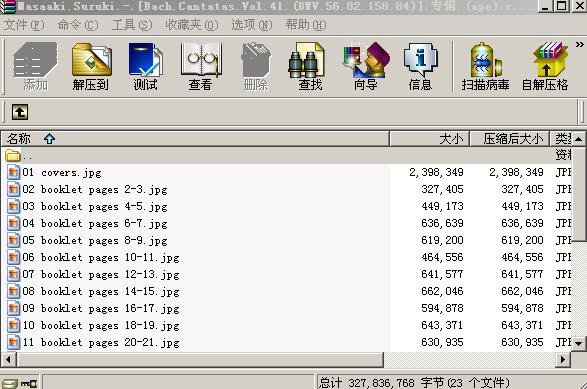Open the Favorites (收藏夹) menu

[x=192, y=25]
